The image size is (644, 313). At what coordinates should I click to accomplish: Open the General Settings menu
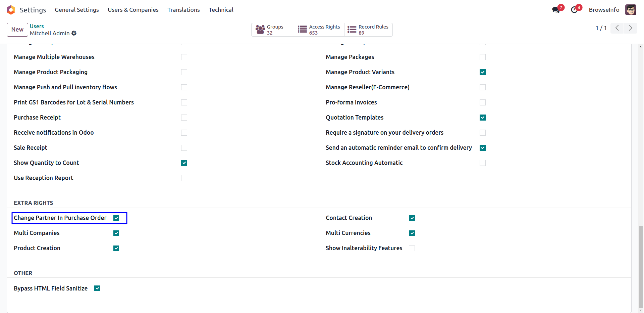point(77,10)
